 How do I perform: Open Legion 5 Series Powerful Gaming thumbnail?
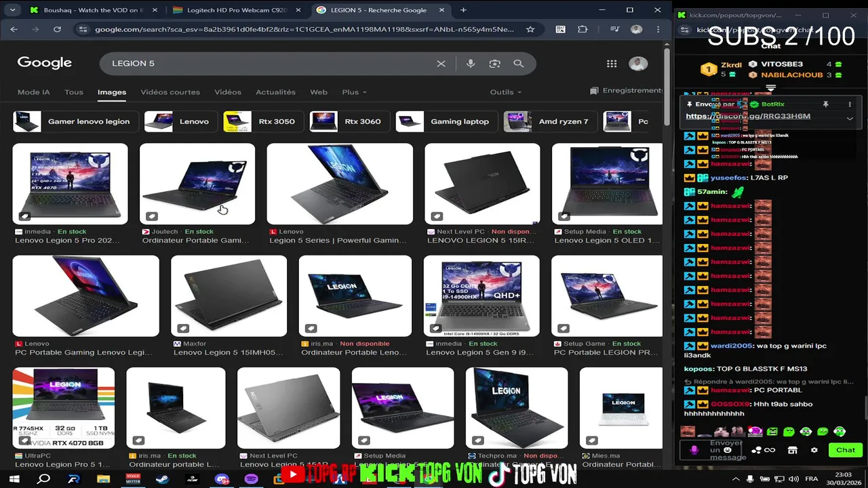(x=340, y=184)
